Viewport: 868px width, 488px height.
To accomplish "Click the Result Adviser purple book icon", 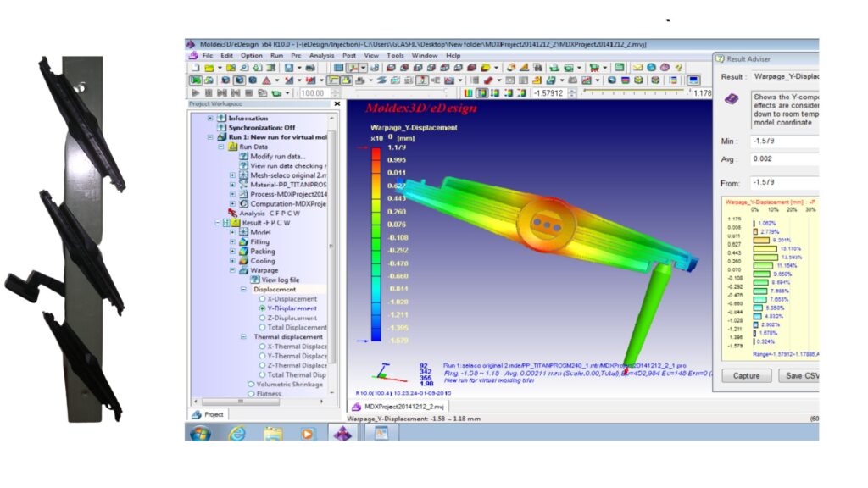I will (732, 99).
